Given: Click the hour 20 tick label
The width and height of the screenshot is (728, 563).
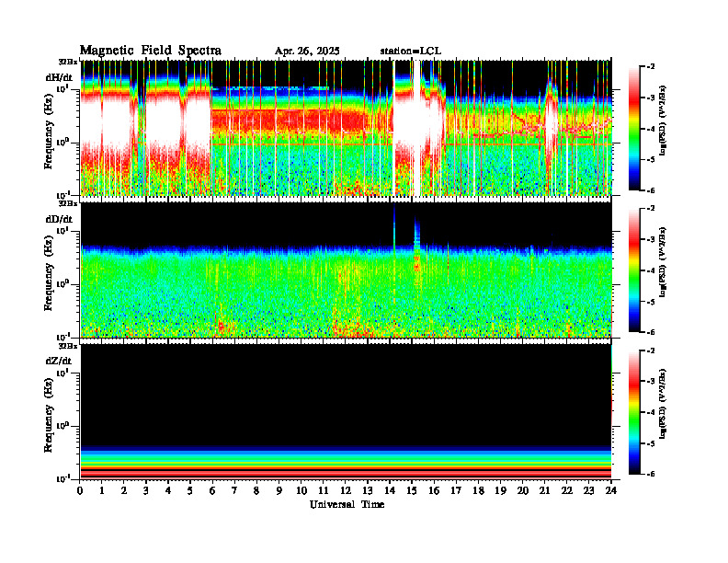Looking at the screenshot, I should pos(523,491).
